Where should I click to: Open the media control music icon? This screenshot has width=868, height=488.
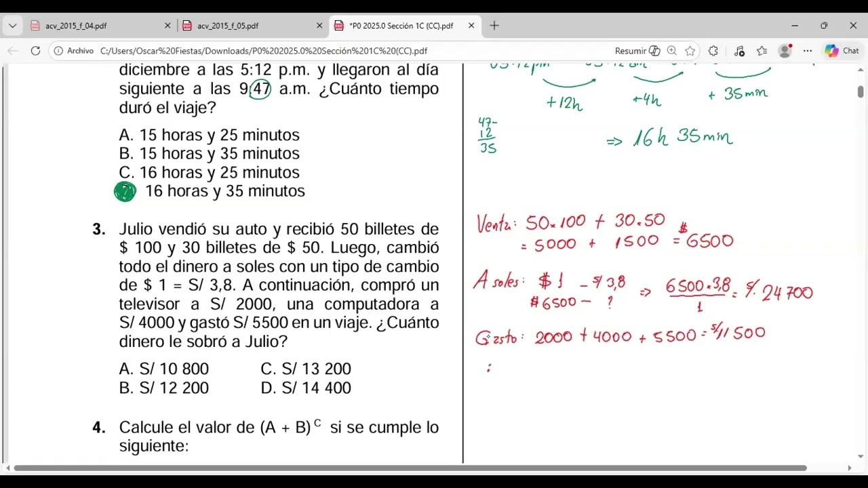(x=739, y=51)
